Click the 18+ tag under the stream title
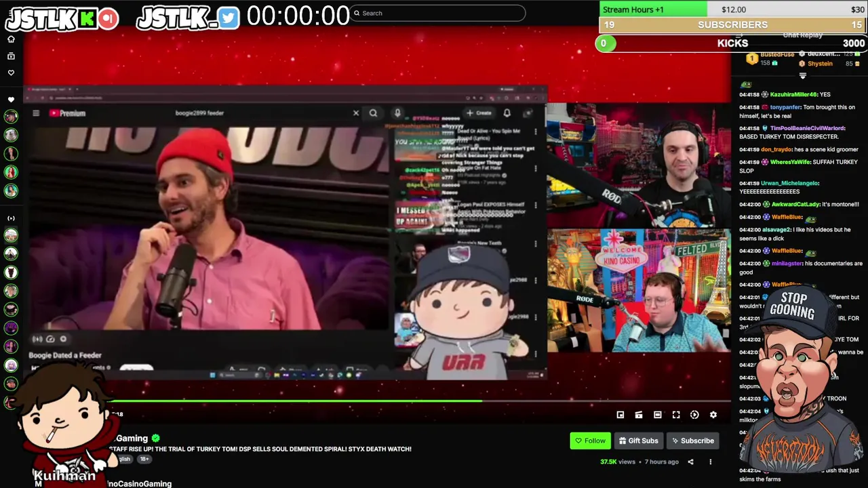The image size is (868, 488). [144, 459]
